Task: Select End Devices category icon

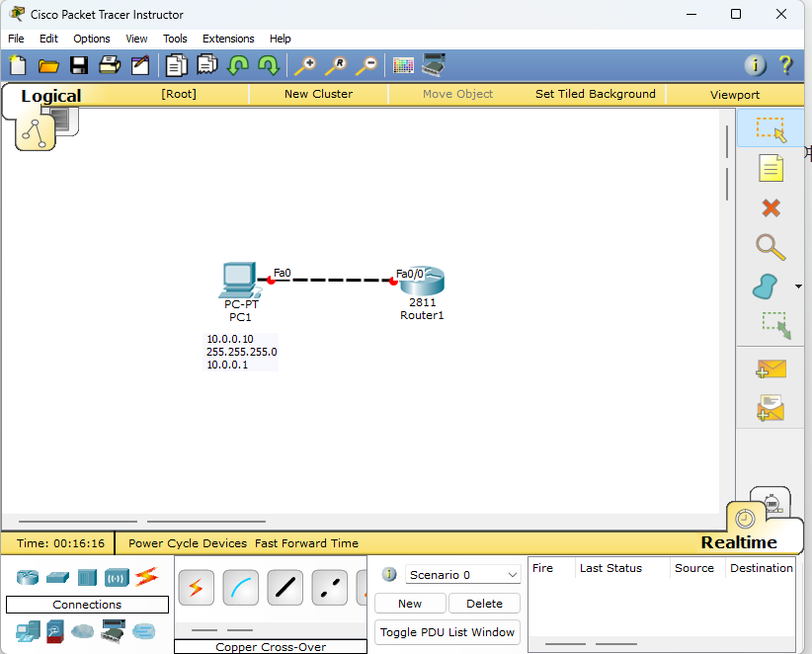Action: (28, 631)
